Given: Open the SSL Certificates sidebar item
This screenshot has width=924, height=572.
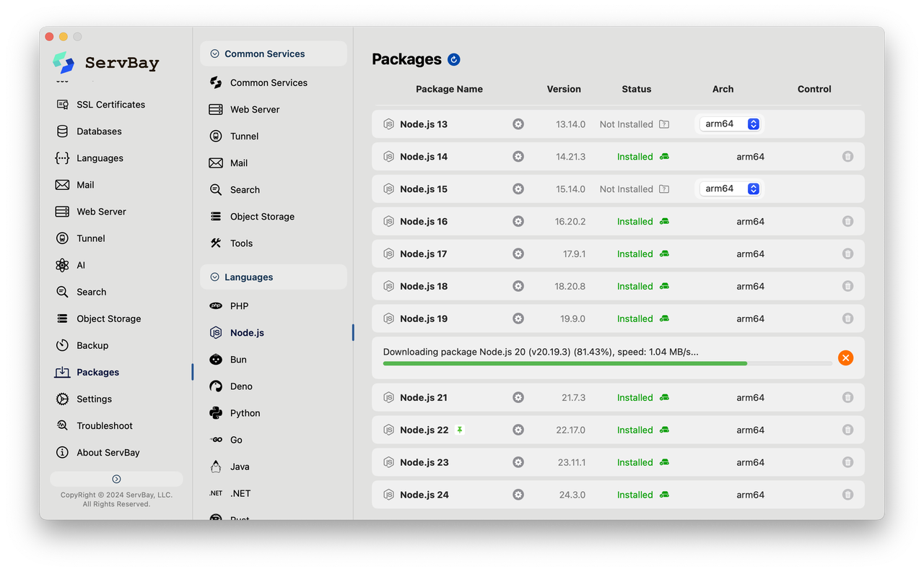Looking at the screenshot, I should 110,105.
